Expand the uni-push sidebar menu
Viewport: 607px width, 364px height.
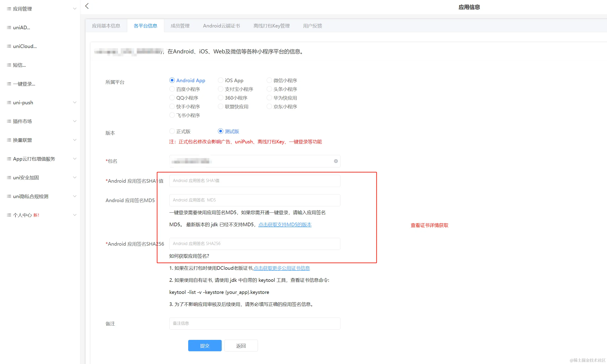pos(75,103)
